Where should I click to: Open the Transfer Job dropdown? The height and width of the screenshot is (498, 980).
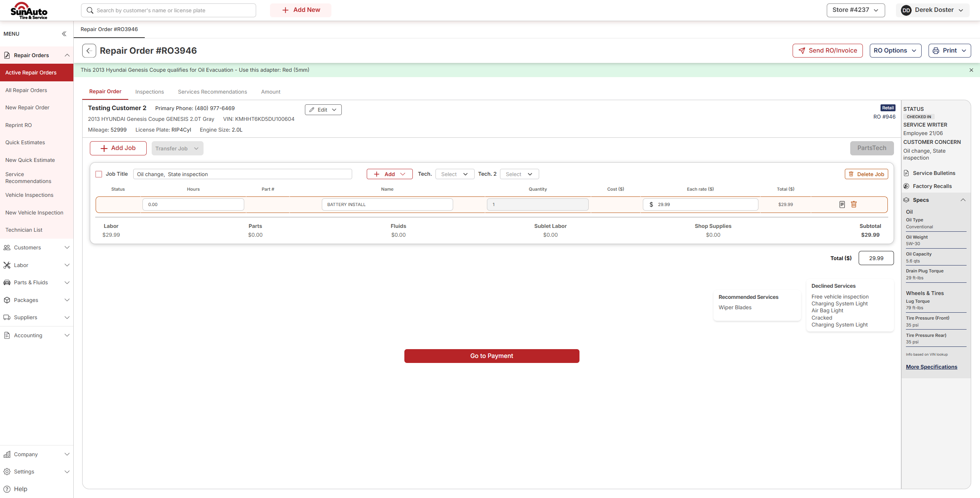pos(177,148)
